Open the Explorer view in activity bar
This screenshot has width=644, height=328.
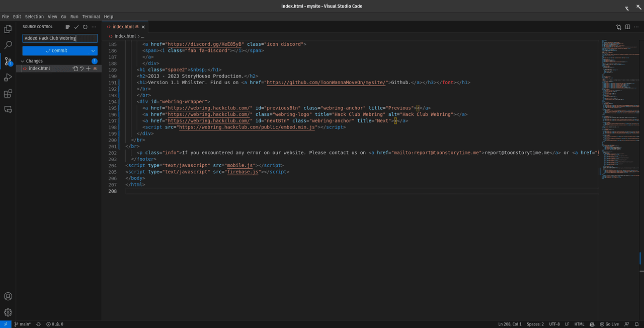[x=8, y=29]
